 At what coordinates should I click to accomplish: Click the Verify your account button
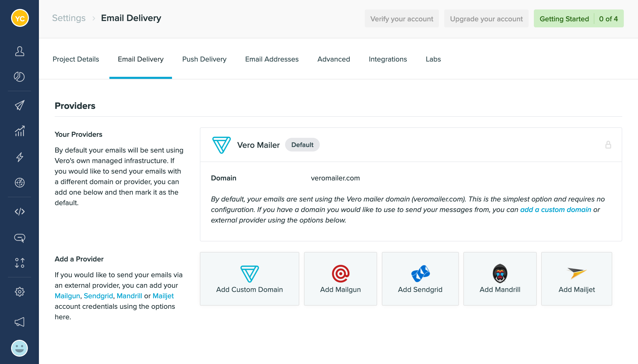click(x=402, y=19)
